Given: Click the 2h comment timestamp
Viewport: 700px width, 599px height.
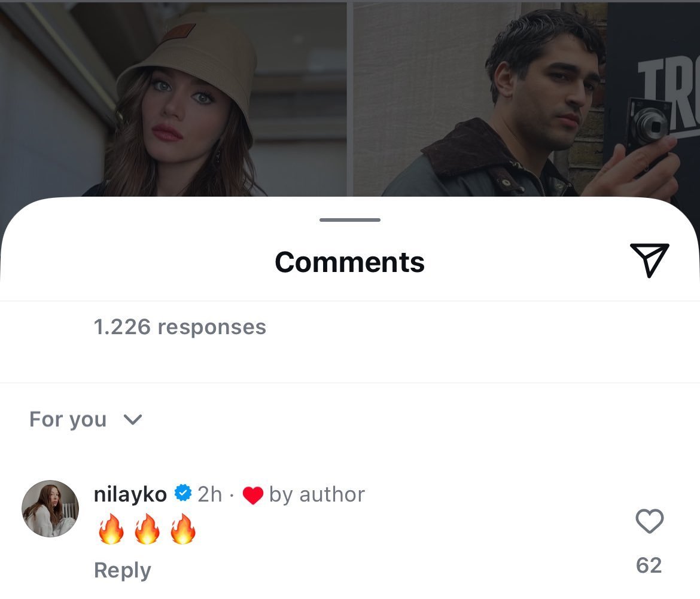Looking at the screenshot, I should click(209, 494).
